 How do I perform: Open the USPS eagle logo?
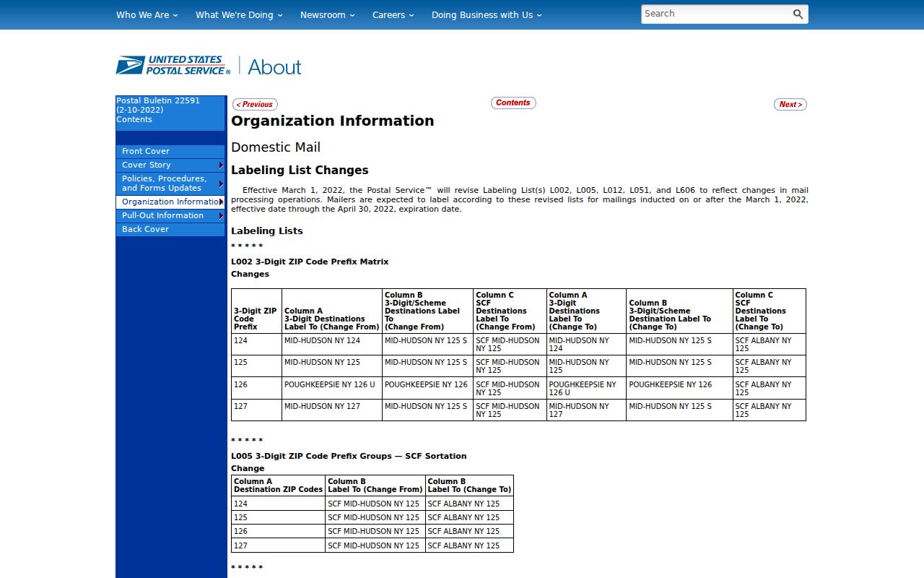click(x=173, y=65)
